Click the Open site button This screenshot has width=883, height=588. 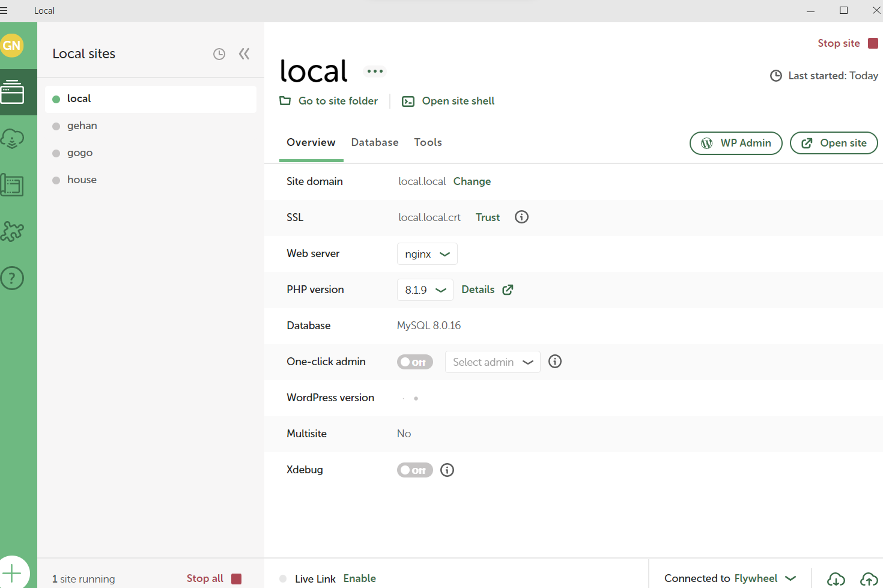834,143
